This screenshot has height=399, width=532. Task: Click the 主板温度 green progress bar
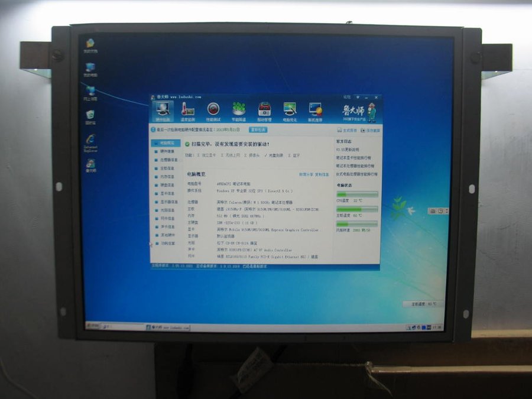pyautogui.click(x=357, y=209)
